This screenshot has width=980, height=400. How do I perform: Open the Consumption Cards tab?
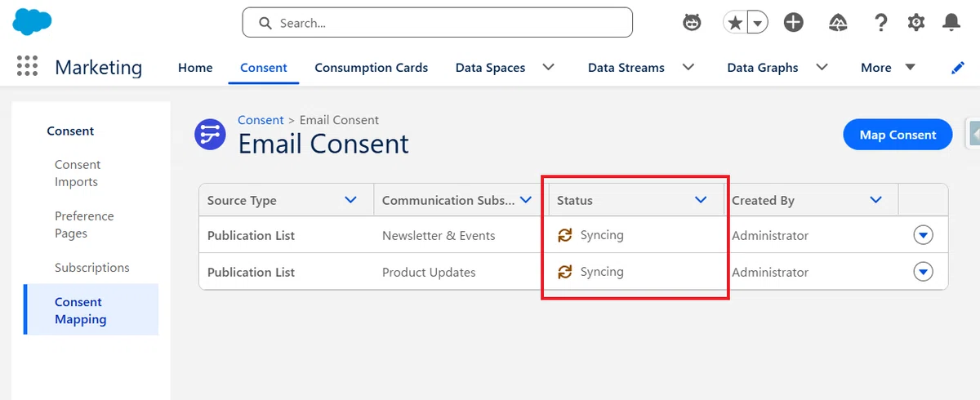372,68
